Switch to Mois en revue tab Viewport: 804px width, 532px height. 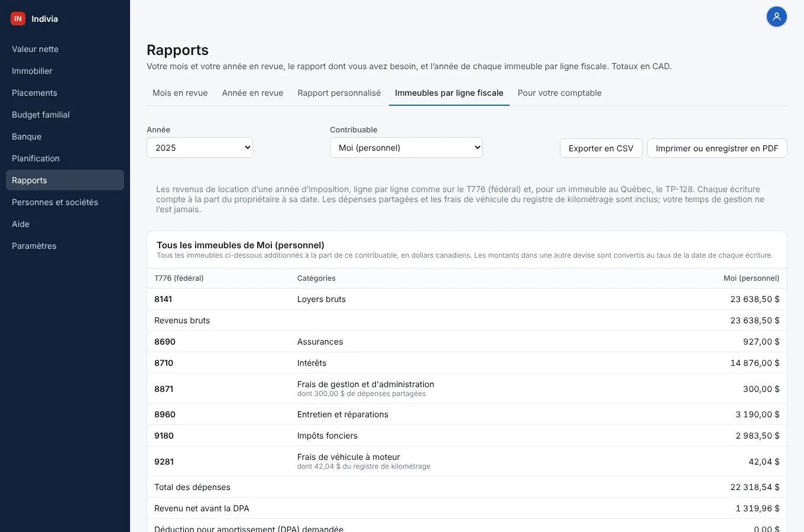180,93
